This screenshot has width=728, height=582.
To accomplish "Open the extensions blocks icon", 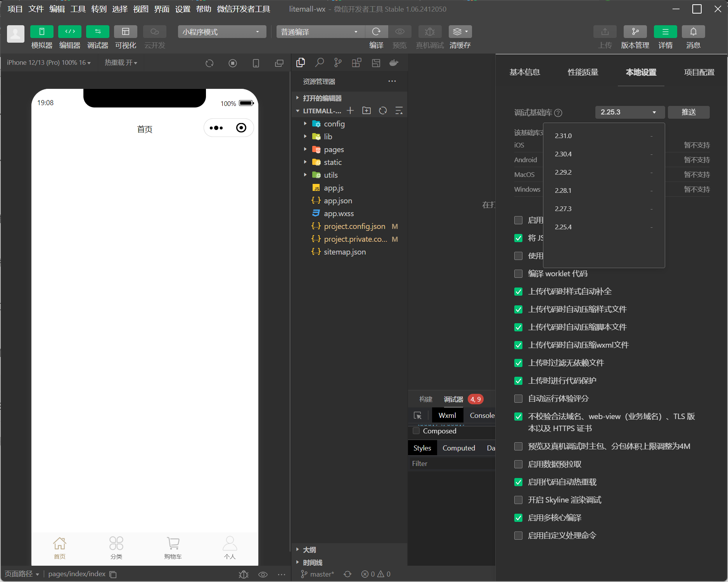I will click(x=356, y=63).
